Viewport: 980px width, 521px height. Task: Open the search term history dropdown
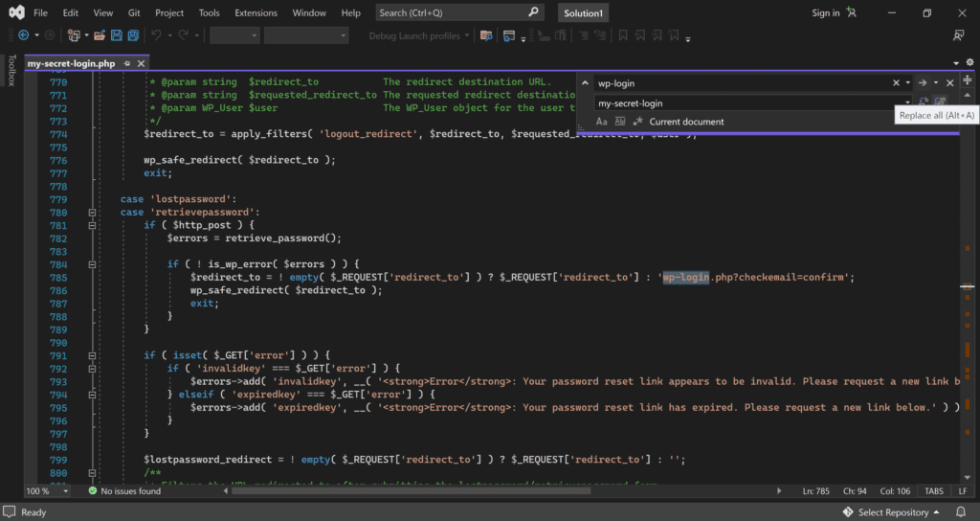pyautogui.click(x=907, y=82)
